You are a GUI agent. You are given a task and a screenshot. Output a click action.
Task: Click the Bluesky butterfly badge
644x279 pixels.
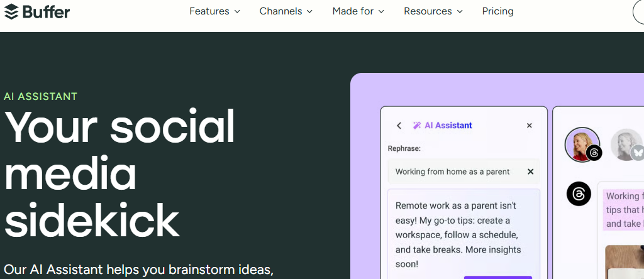tap(638, 153)
